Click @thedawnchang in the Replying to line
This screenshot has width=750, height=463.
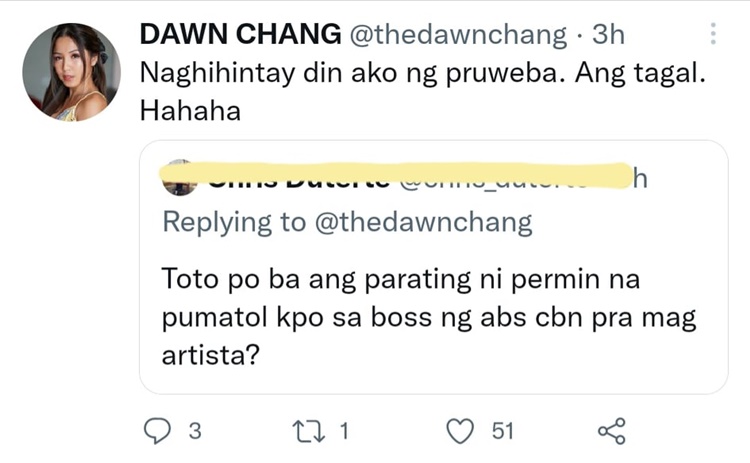(x=424, y=222)
